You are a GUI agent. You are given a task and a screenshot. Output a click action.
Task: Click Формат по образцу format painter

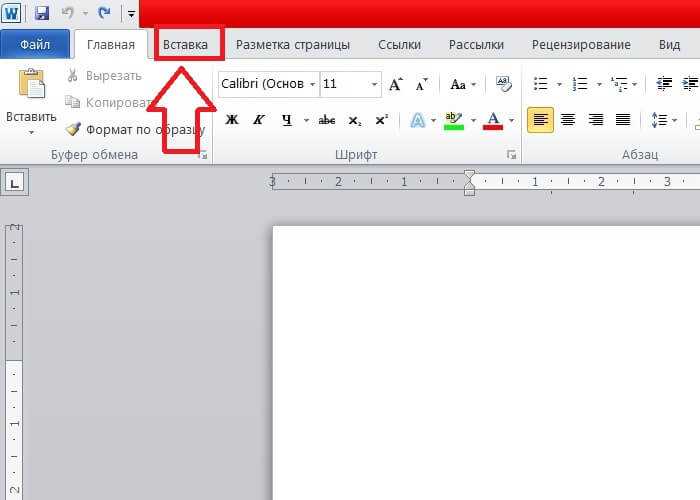pyautogui.click(x=135, y=130)
